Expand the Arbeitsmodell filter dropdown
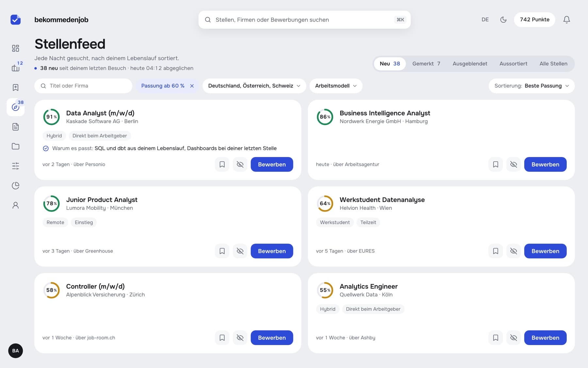The height and width of the screenshot is (368, 588). [336, 86]
